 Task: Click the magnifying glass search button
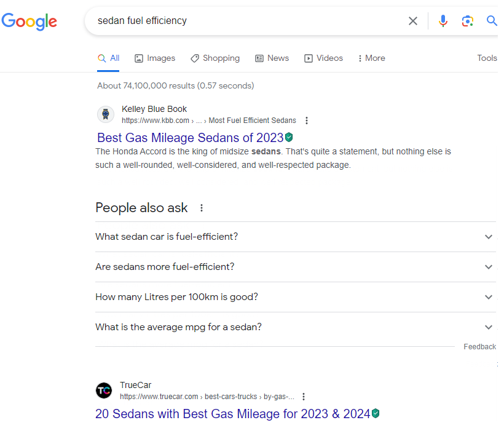click(x=492, y=20)
